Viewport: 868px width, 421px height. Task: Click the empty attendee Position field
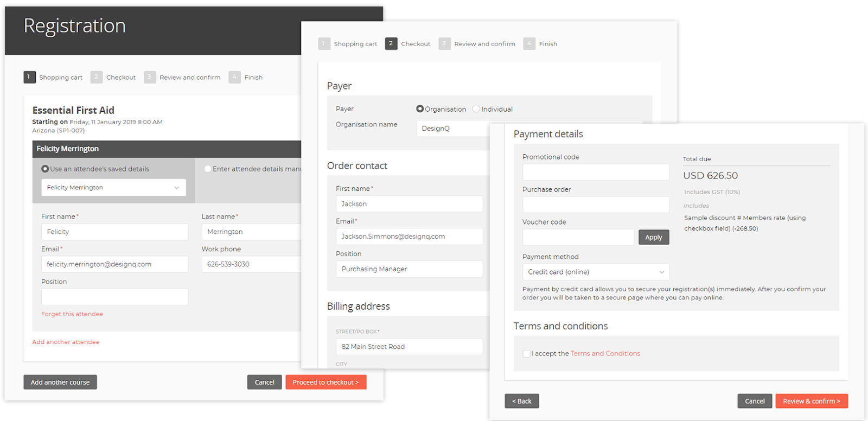point(114,297)
